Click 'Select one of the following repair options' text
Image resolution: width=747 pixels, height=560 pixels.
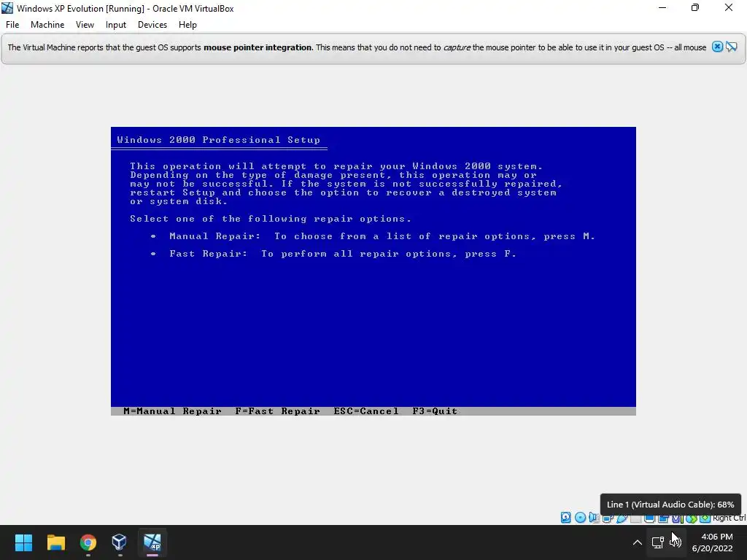coord(270,219)
